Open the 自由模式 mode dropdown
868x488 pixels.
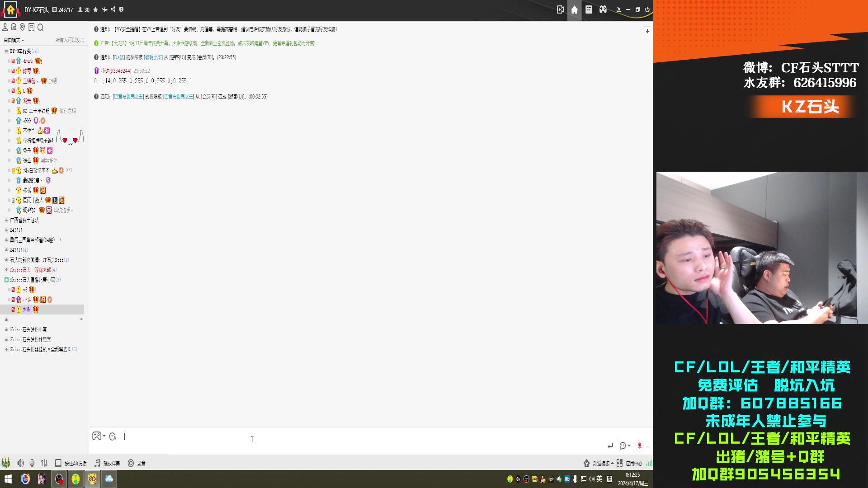pos(14,40)
